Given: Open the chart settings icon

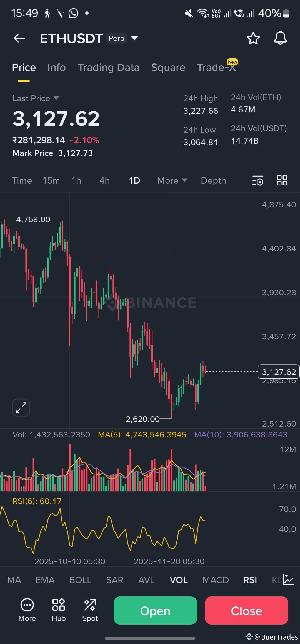Looking at the screenshot, I should coord(258,180).
